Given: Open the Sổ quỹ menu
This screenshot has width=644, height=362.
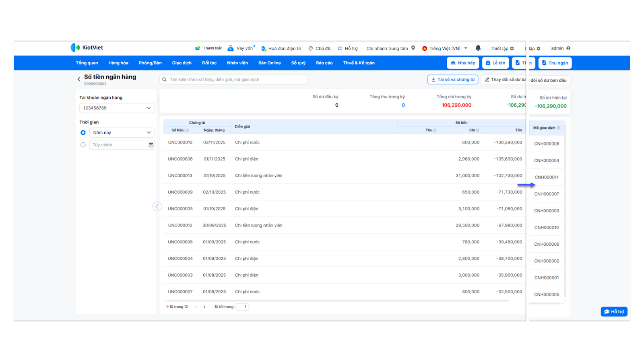Looking at the screenshot, I should click(x=299, y=63).
